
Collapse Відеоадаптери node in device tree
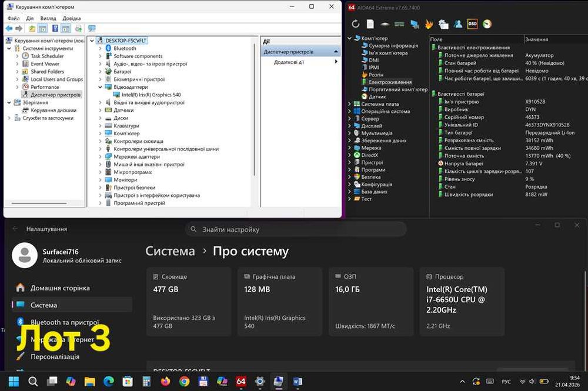click(x=100, y=87)
